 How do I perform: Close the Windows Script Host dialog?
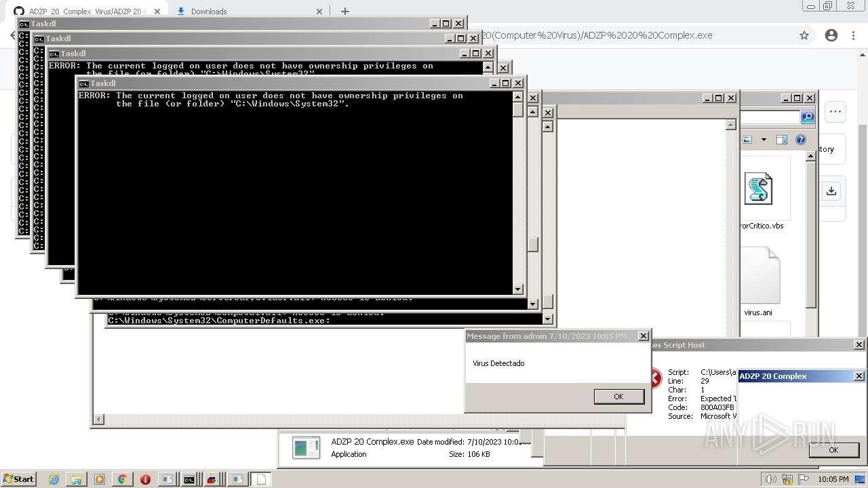point(859,345)
